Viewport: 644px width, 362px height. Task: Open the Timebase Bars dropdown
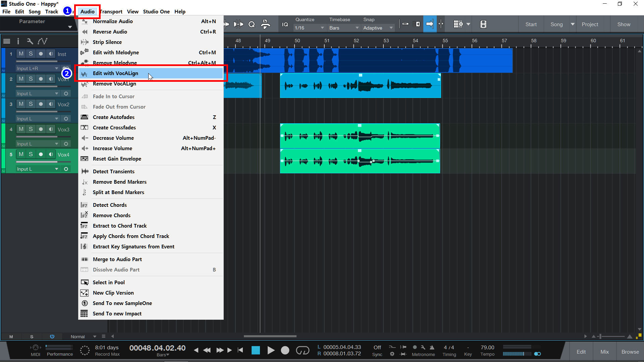click(343, 28)
